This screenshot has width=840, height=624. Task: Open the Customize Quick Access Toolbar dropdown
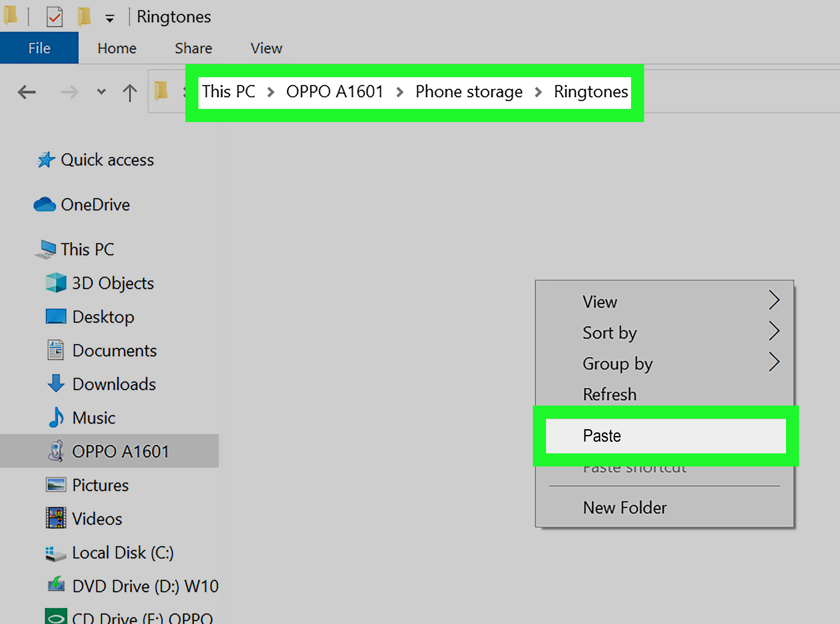[x=110, y=18]
